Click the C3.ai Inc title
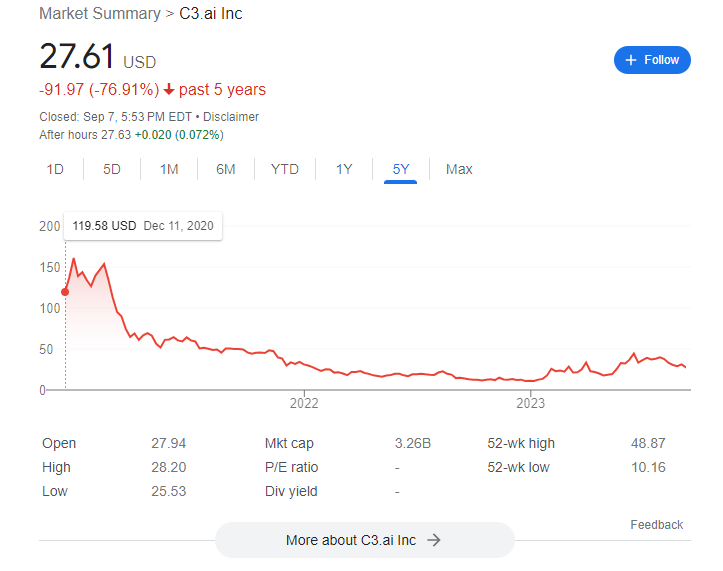Viewport: 723px width, 571px height. coord(211,13)
